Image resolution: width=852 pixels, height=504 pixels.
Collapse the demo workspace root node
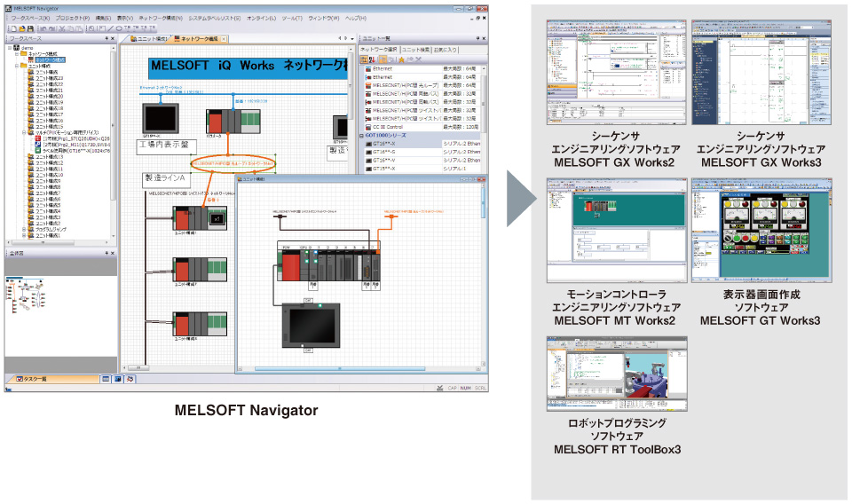click(9, 48)
